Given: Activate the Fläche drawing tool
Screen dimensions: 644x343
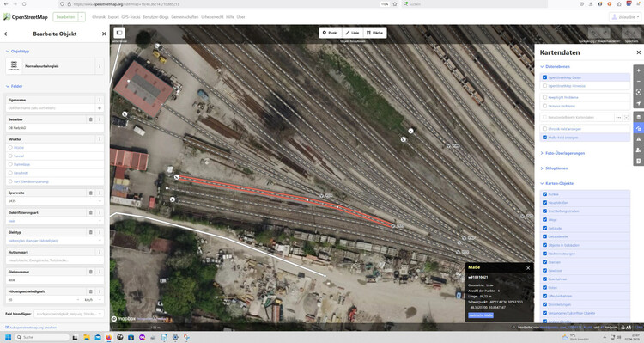Looking at the screenshot, I should pos(374,33).
